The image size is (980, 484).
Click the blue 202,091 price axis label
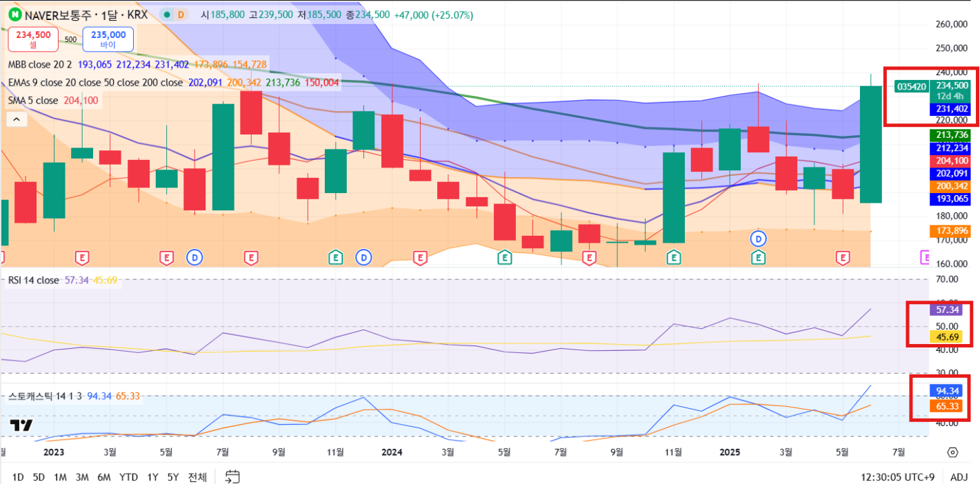(x=950, y=173)
